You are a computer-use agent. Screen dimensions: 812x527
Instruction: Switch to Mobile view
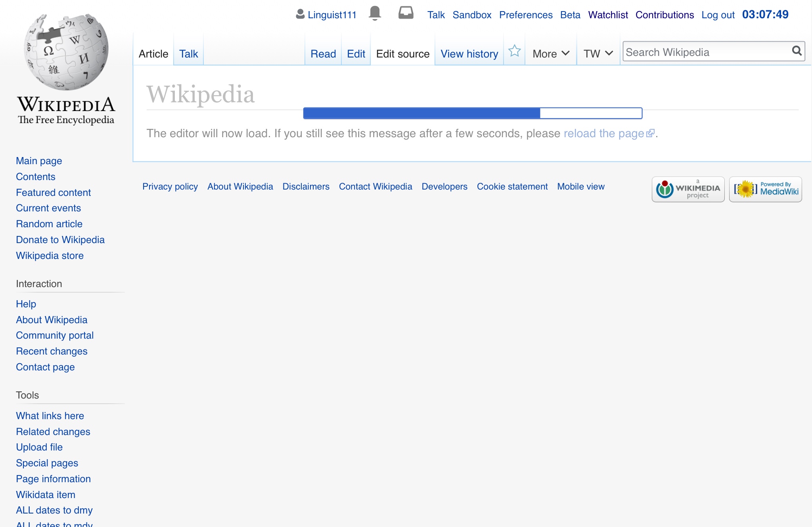point(581,186)
